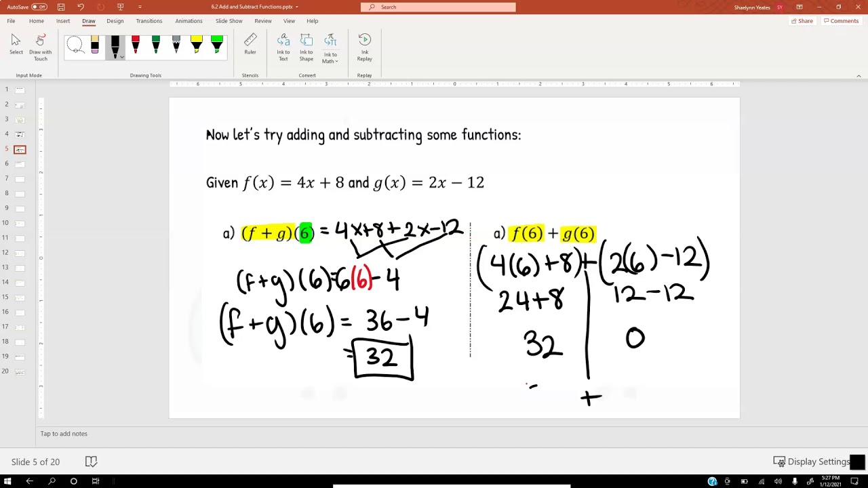The width and height of the screenshot is (868, 488).
Task: Switch to the Home tab
Action: click(37, 21)
